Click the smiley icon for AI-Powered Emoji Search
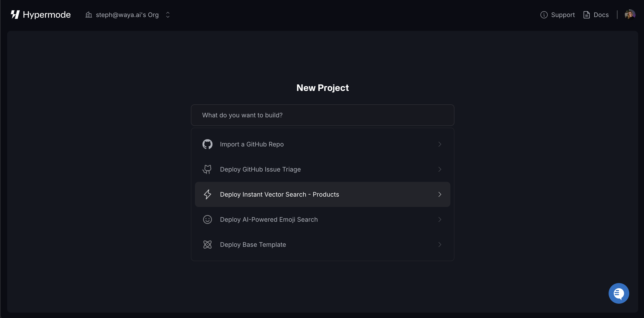Viewport: 644px width, 318px height. [207, 219]
